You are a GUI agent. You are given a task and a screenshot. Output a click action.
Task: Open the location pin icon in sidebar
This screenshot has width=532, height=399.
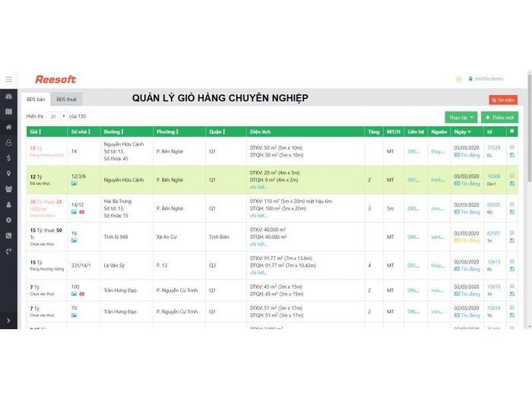pyautogui.click(x=9, y=174)
